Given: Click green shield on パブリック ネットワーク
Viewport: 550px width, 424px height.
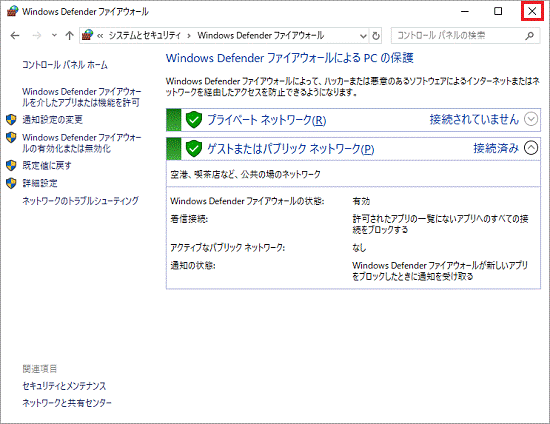Looking at the screenshot, I should click(x=194, y=149).
